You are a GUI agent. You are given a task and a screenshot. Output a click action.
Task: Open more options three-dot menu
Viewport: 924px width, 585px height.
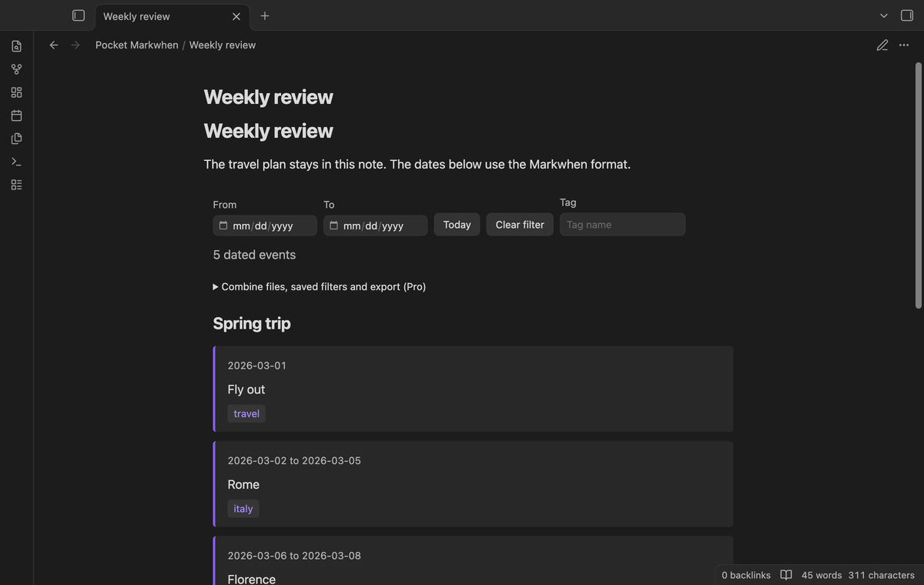pyautogui.click(x=904, y=45)
